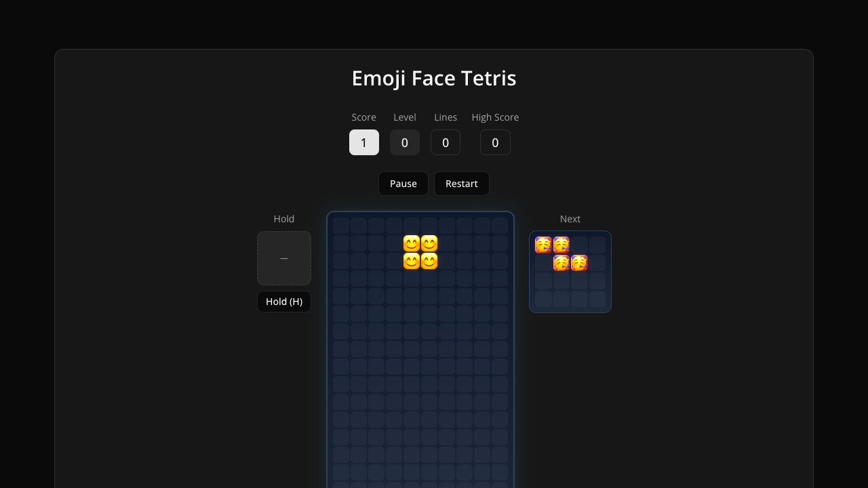The height and width of the screenshot is (488, 868).
Task: Select the Lines value box
Action: 446,142
